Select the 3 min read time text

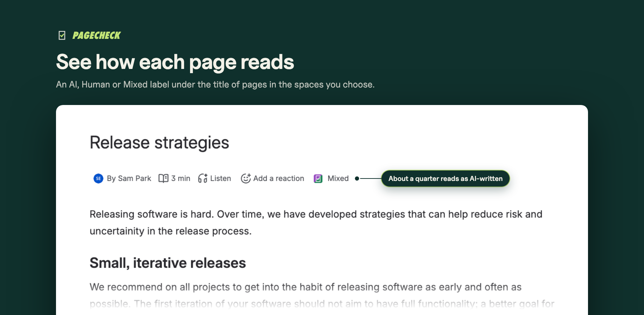[181, 178]
